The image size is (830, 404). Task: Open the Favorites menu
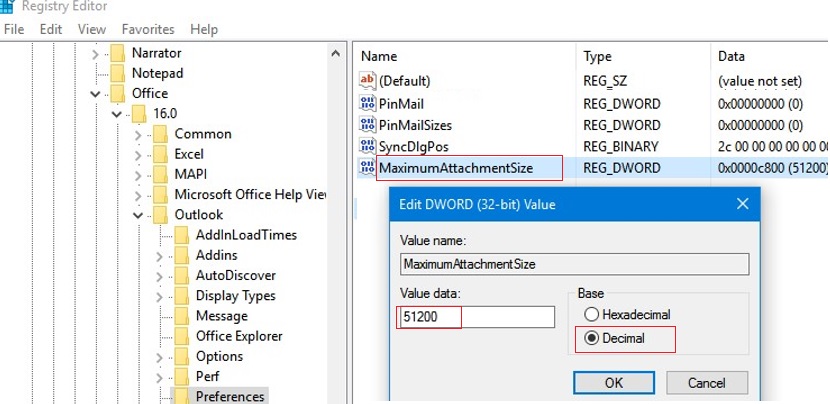click(x=147, y=29)
